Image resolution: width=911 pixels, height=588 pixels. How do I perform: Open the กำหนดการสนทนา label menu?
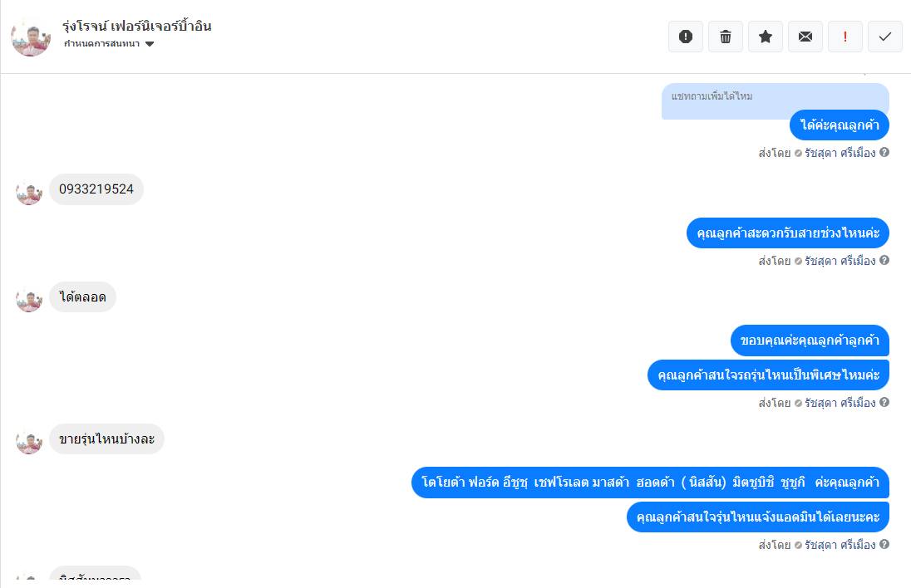101,44
